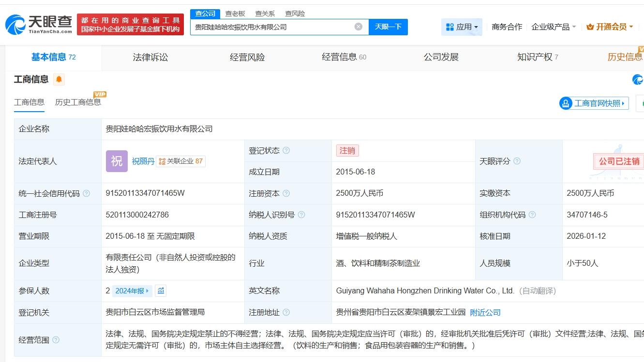Click the bell icon beside 工商信息
The height and width of the screenshot is (362, 644).
pos(59,79)
